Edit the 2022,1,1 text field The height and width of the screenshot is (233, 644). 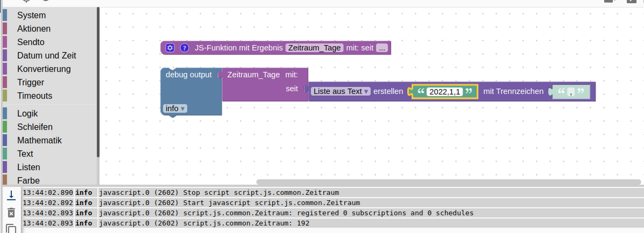point(445,92)
